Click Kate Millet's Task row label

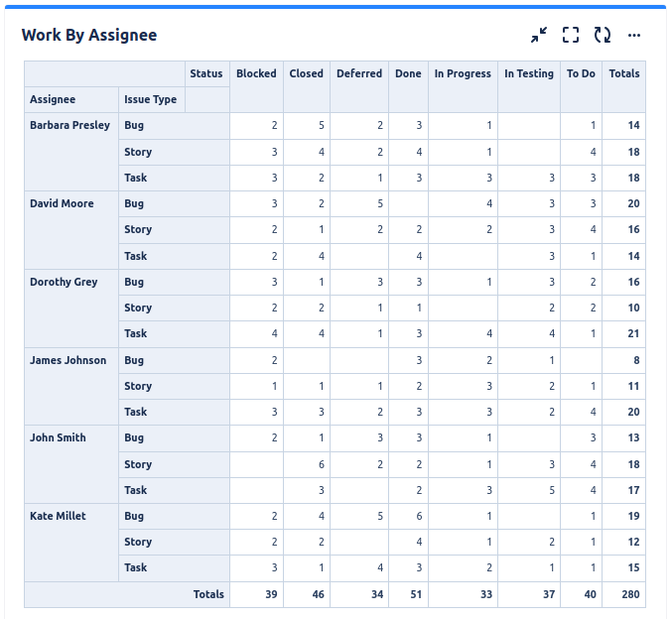coord(174,568)
